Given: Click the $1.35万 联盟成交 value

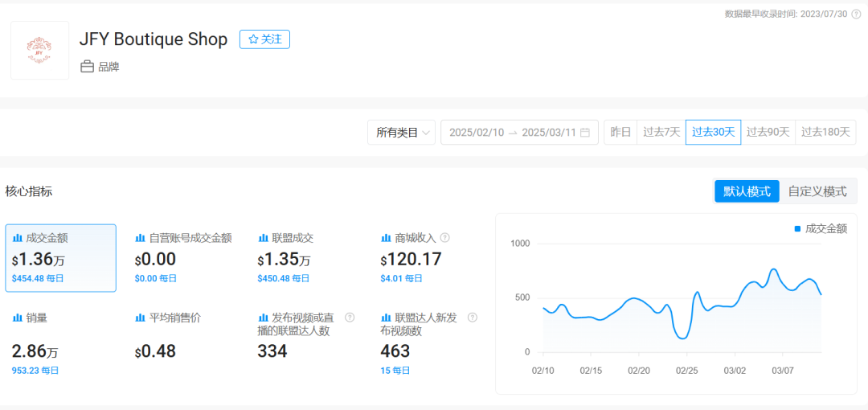Looking at the screenshot, I should [284, 260].
